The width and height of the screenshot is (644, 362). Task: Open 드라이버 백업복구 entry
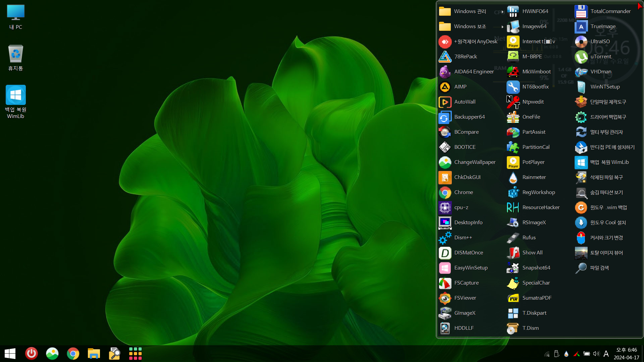point(607,117)
